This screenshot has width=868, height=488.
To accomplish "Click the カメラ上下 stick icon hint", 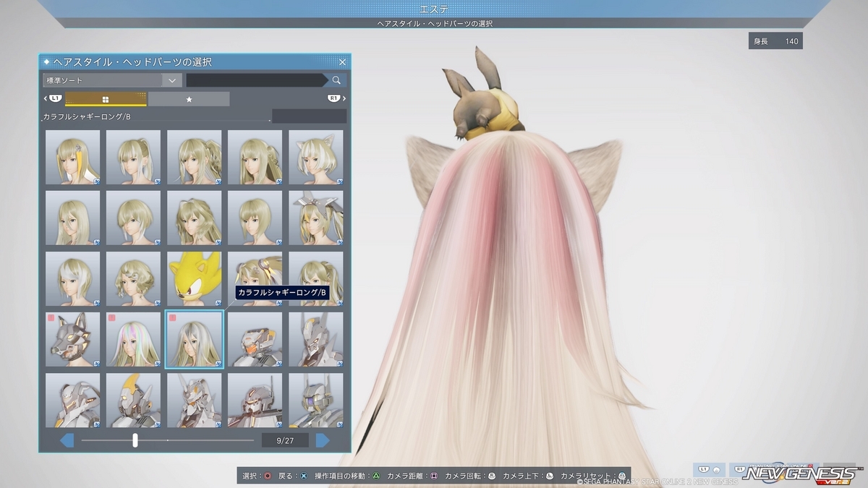I will (x=529, y=476).
